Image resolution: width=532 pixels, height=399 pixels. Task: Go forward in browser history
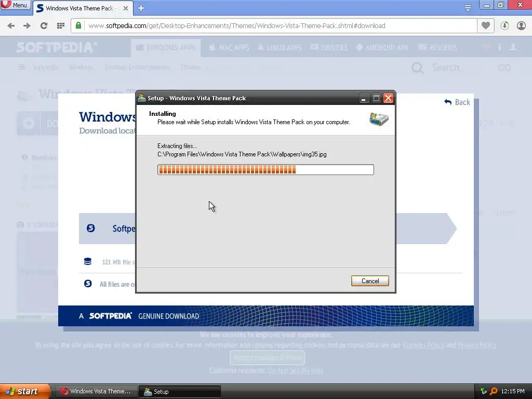coord(27,26)
